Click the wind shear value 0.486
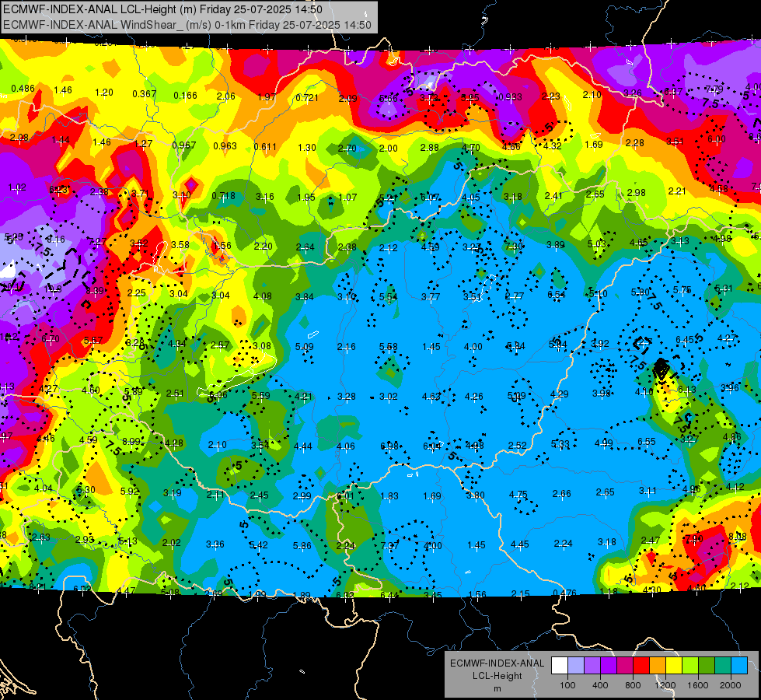Viewport: 761px width, 700px height. coord(23,89)
